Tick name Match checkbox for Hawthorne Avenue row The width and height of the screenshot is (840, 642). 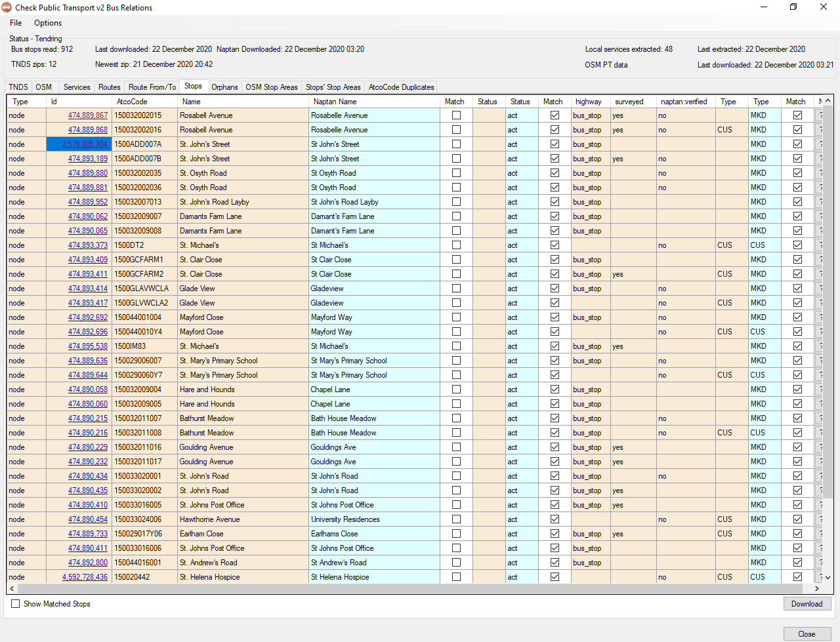click(457, 519)
